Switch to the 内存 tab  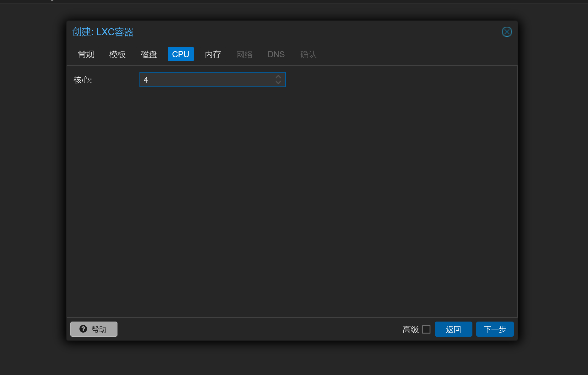click(213, 54)
